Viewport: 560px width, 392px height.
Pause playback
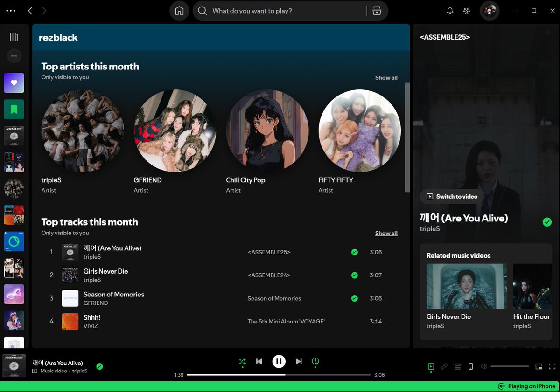point(279,361)
